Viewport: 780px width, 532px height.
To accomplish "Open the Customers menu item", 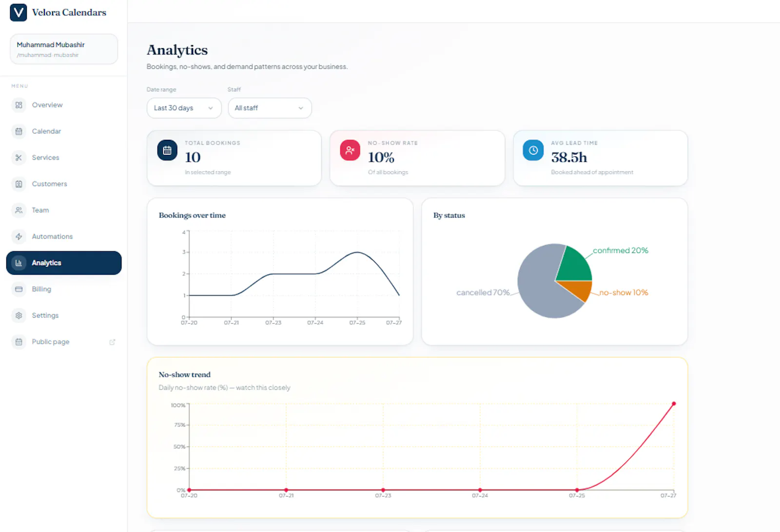I will 64,184.
